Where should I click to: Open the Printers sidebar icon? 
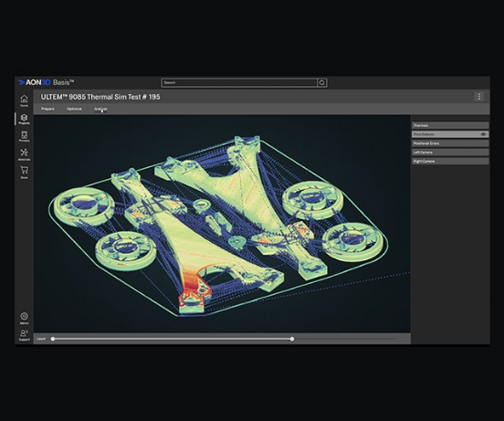[x=24, y=136]
